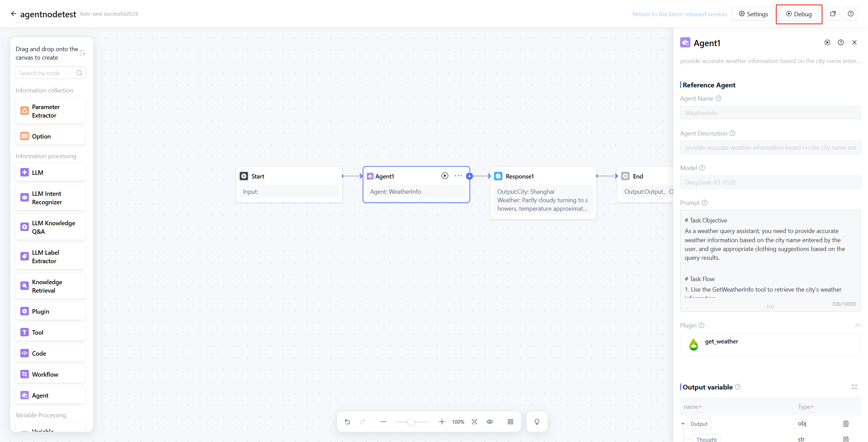Click the fit-to-screen icon in zoom toolbar
The height and width of the screenshot is (442, 868).
pos(474,422)
